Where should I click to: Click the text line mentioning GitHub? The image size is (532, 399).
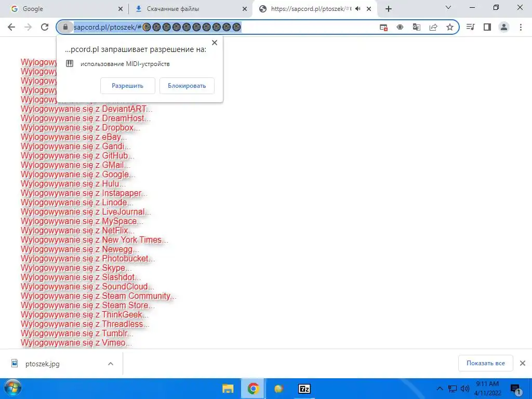(77, 156)
